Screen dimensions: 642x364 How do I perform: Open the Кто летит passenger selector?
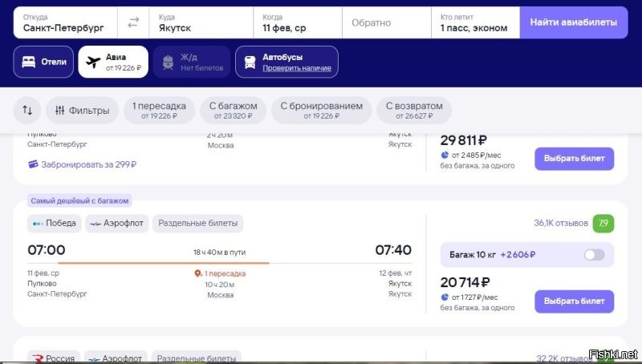pyautogui.click(x=474, y=22)
